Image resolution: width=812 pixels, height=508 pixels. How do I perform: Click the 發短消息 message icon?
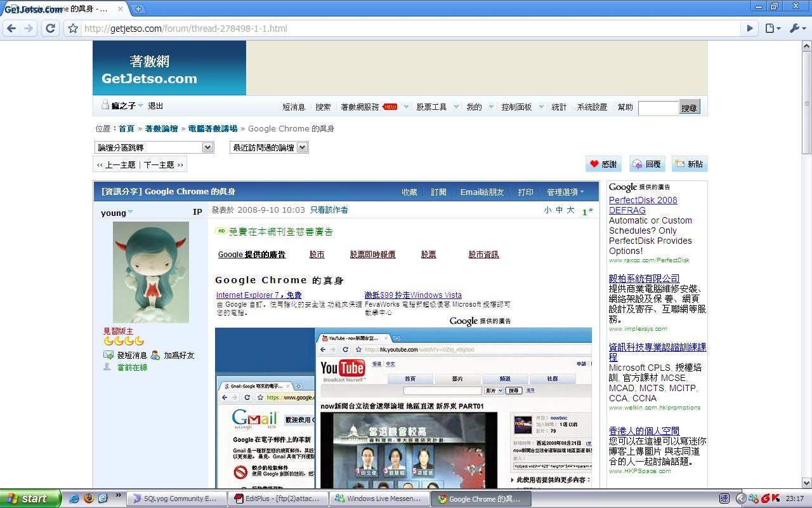(108, 355)
